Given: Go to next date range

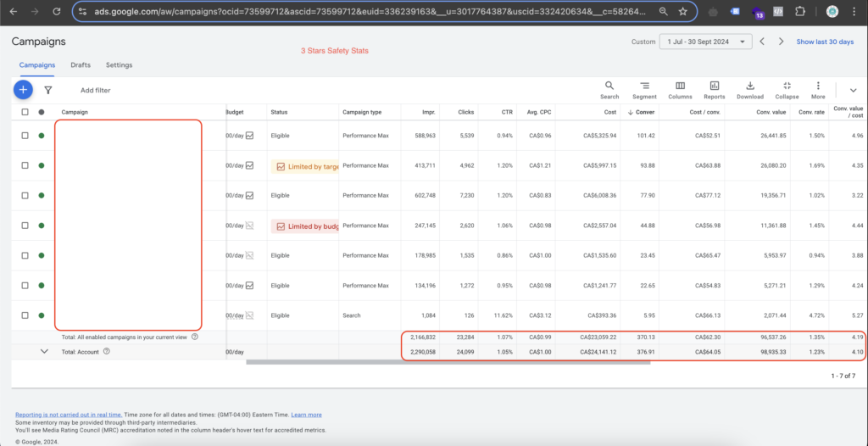Looking at the screenshot, I should [781, 42].
